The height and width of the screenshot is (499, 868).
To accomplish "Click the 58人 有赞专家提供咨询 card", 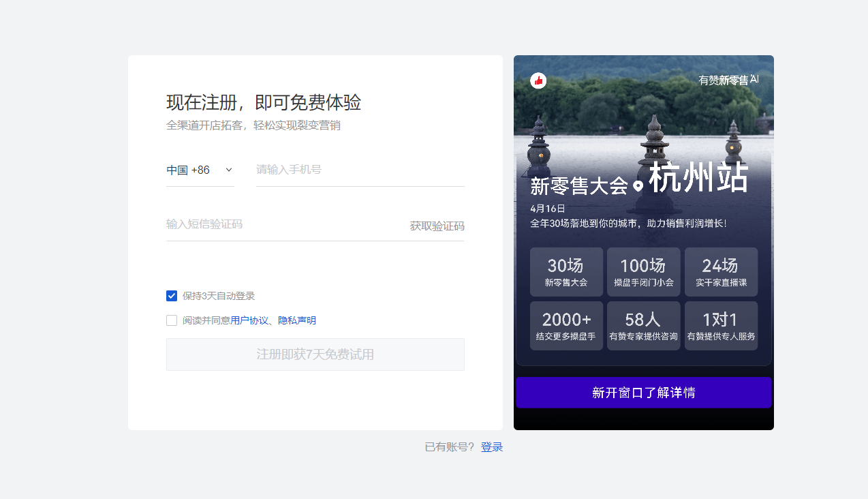I will 644,326.
